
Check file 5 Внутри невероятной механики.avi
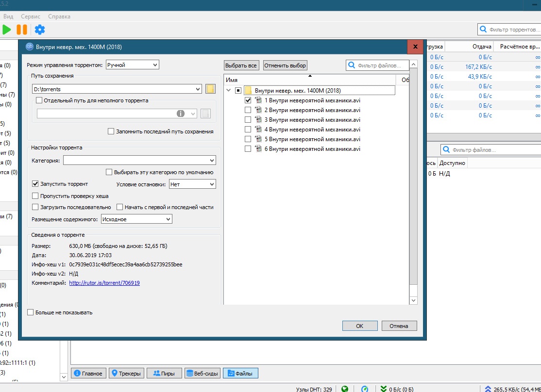(248, 139)
